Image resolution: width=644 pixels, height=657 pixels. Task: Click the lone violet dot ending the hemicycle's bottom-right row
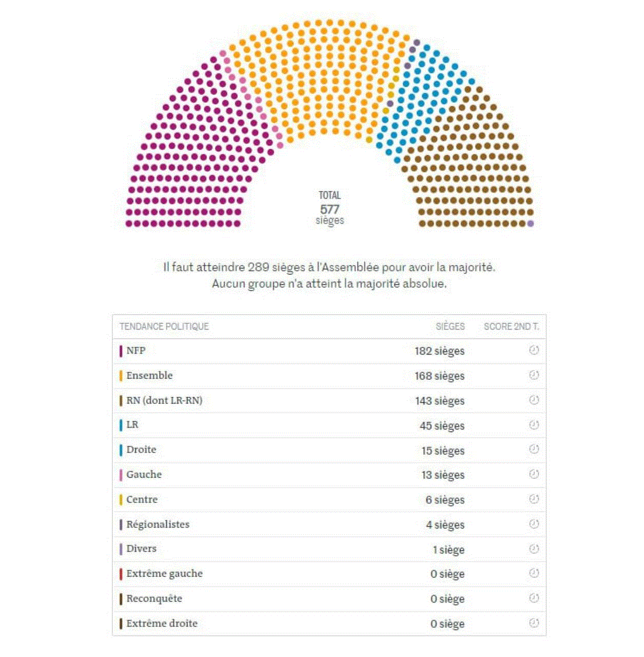(531, 224)
